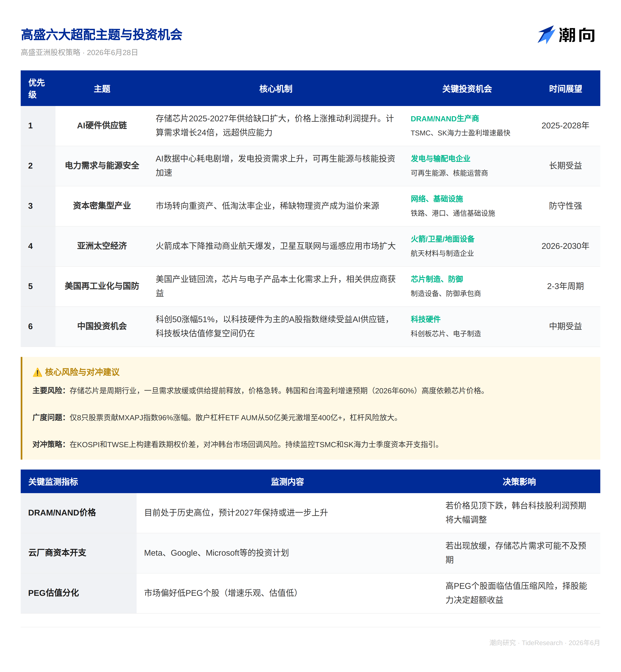Click the 核心机制 column header
Screen dimensions: 621x672
276,89
